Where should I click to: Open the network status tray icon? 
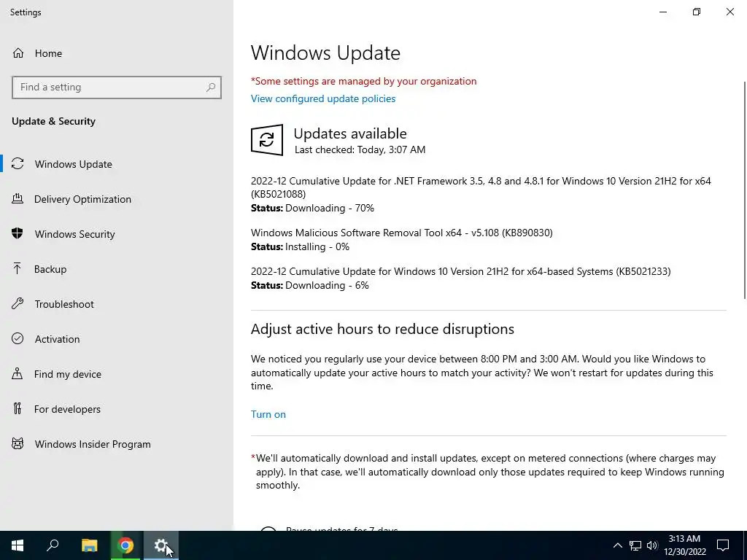[635, 545]
